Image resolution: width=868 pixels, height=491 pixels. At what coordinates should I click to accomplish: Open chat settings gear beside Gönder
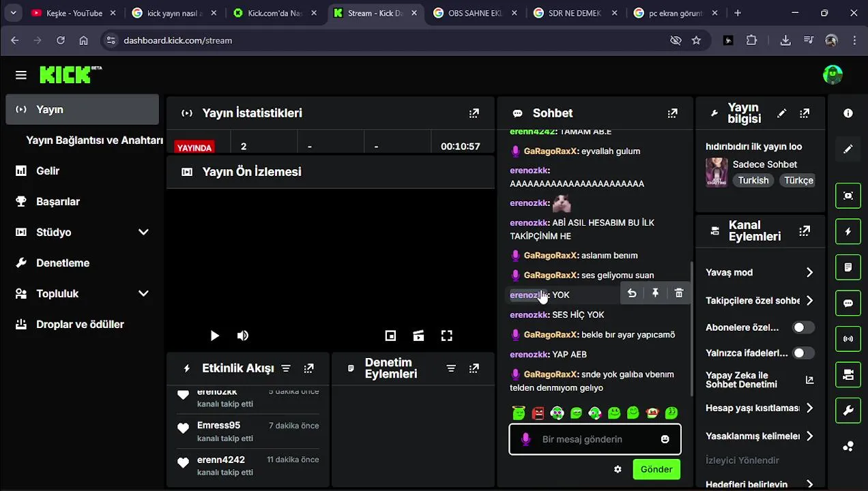(618, 469)
